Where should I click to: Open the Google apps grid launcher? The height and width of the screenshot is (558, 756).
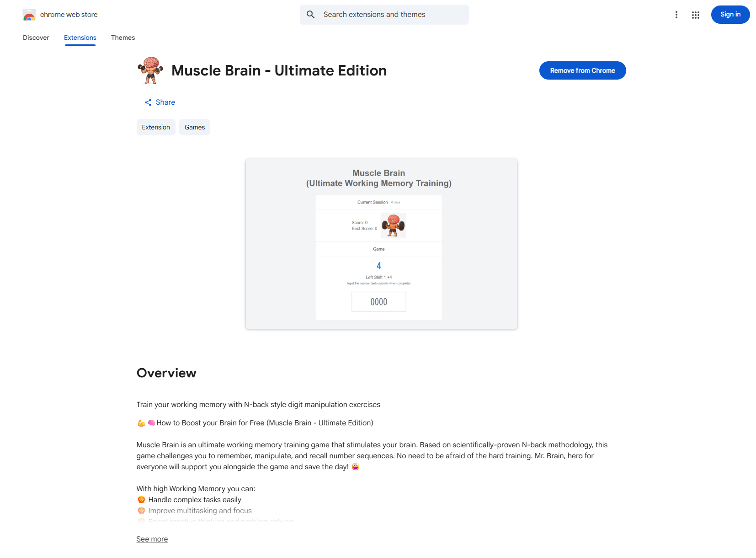click(x=696, y=15)
